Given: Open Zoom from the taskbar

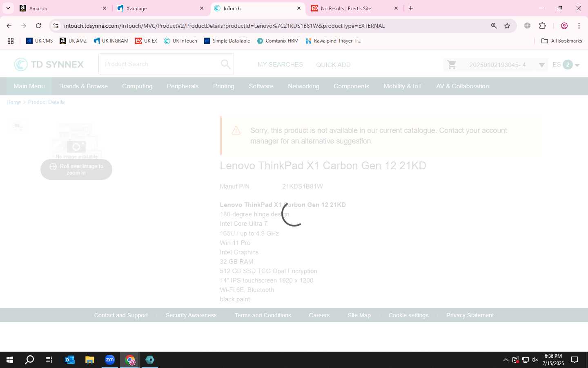Looking at the screenshot, I should click(110, 360).
